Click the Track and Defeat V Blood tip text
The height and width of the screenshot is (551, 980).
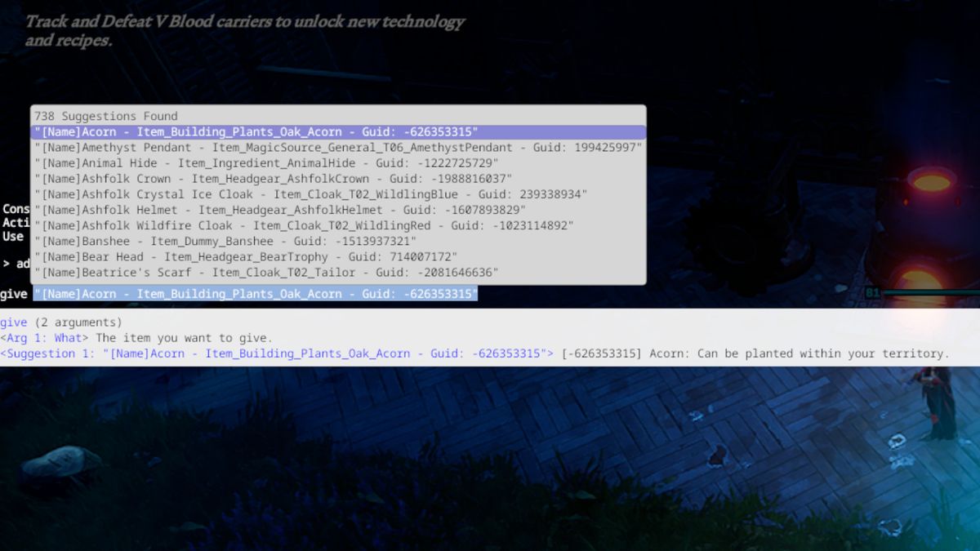tap(244, 30)
